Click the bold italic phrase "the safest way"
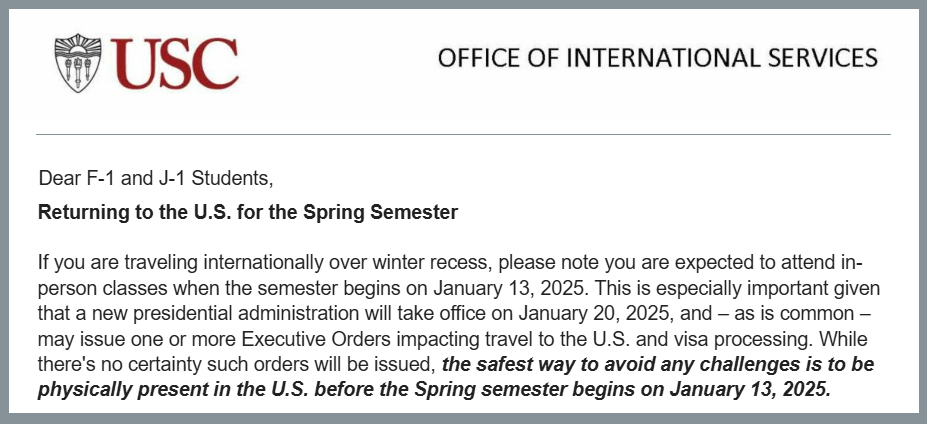 click(501, 367)
